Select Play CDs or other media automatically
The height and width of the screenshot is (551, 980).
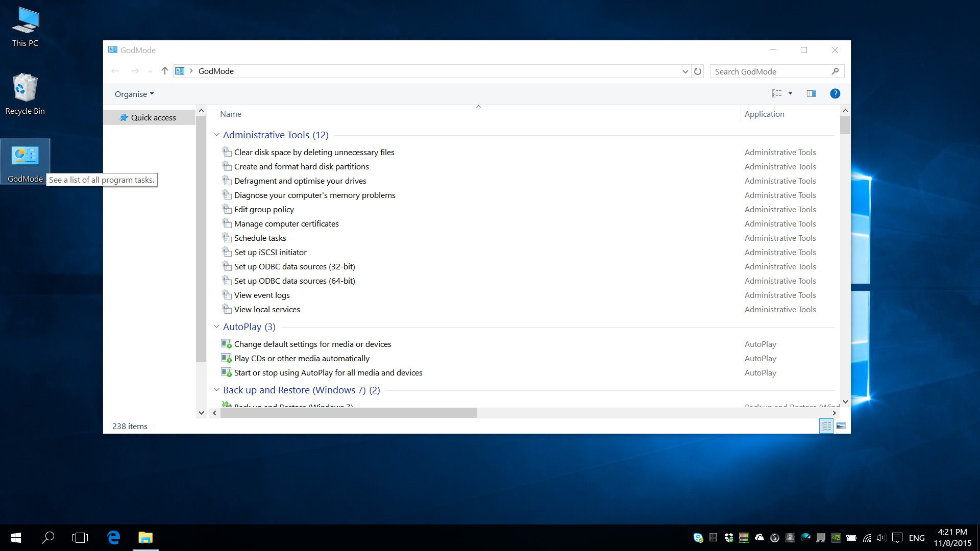click(x=302, y=358)
